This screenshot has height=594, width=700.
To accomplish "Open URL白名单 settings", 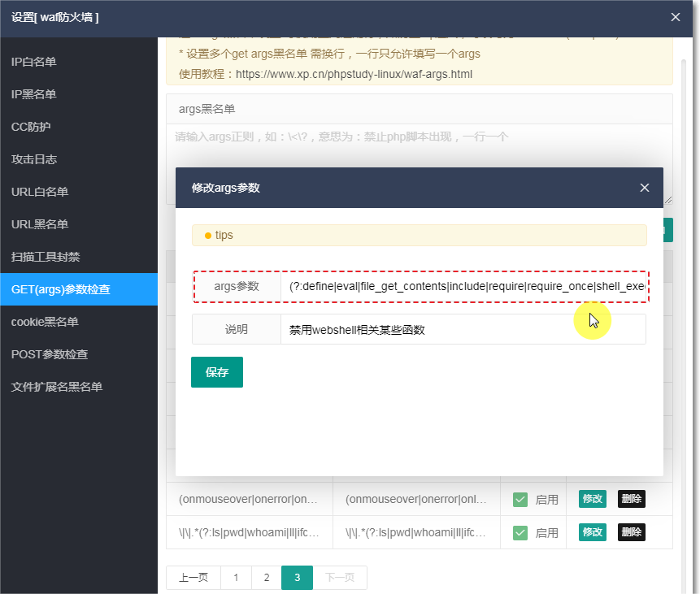I will pyautogui.click(x=79, y=192).
